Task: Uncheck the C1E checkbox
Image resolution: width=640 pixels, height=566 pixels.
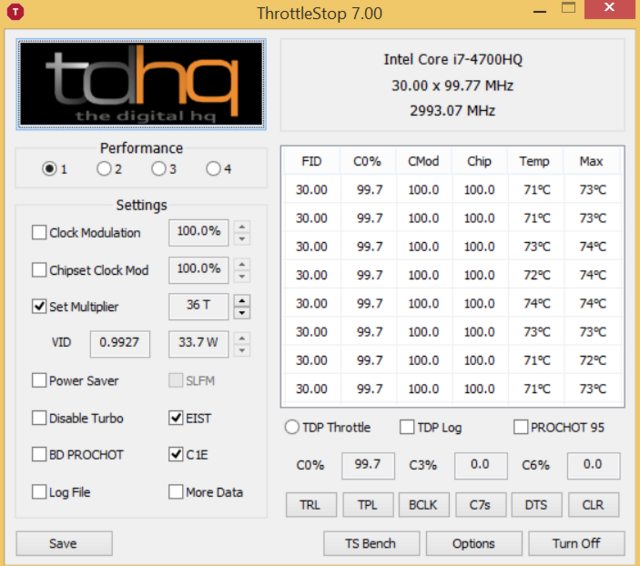Action: (176, 454)
